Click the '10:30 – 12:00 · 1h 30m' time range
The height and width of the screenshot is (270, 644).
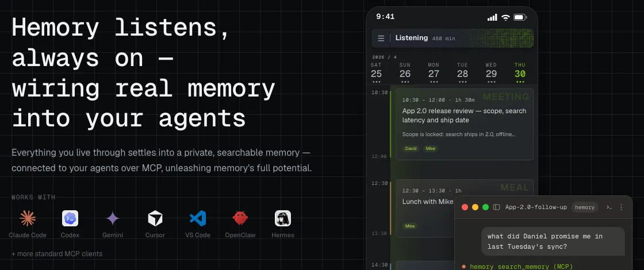[438, 100]
